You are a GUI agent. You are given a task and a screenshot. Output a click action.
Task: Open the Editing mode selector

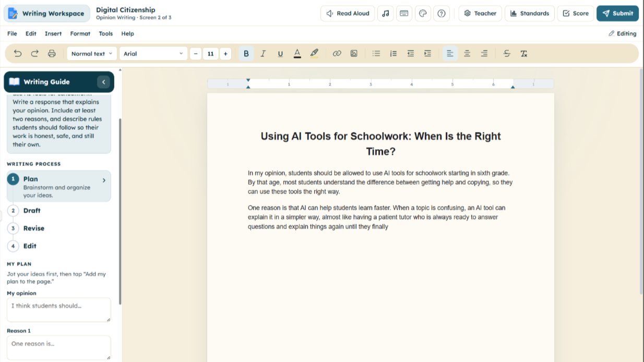point(623,33)
